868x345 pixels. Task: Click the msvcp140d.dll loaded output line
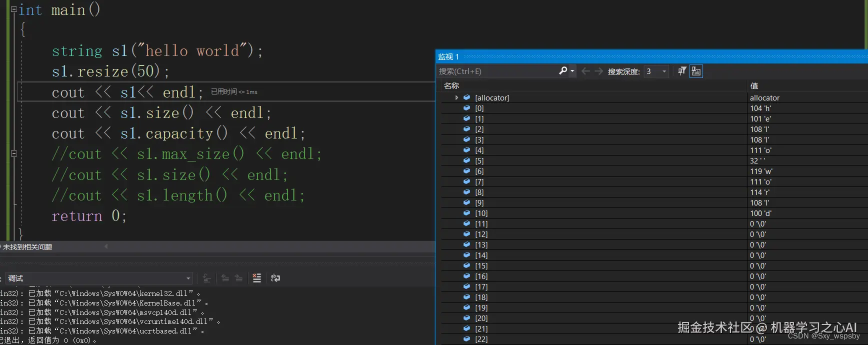click(102, 312)
